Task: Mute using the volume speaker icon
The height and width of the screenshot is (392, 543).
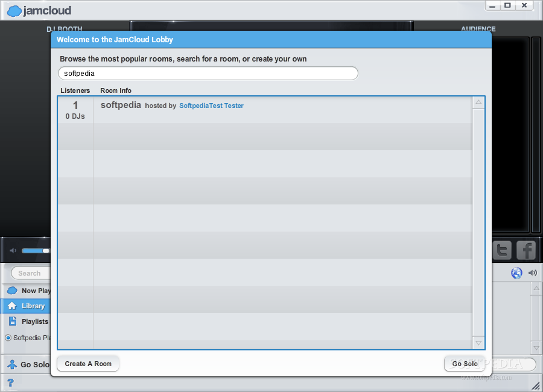Action: pos(13,250)
